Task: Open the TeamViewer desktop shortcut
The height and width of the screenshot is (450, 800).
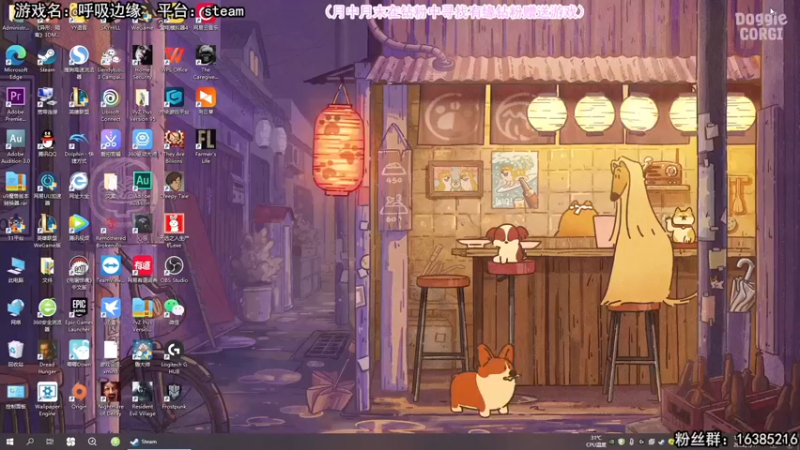Action: point(110,269)
